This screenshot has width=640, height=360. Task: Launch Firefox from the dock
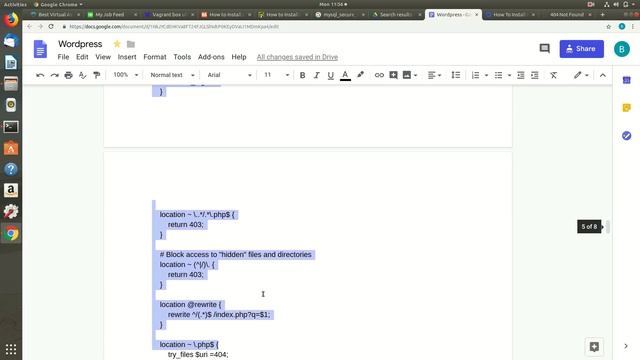point(11,20)
